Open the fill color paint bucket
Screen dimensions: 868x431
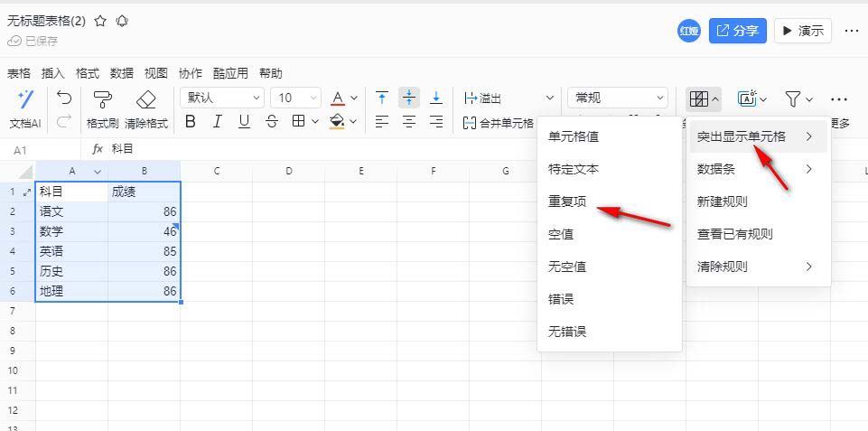coord(338,122)
